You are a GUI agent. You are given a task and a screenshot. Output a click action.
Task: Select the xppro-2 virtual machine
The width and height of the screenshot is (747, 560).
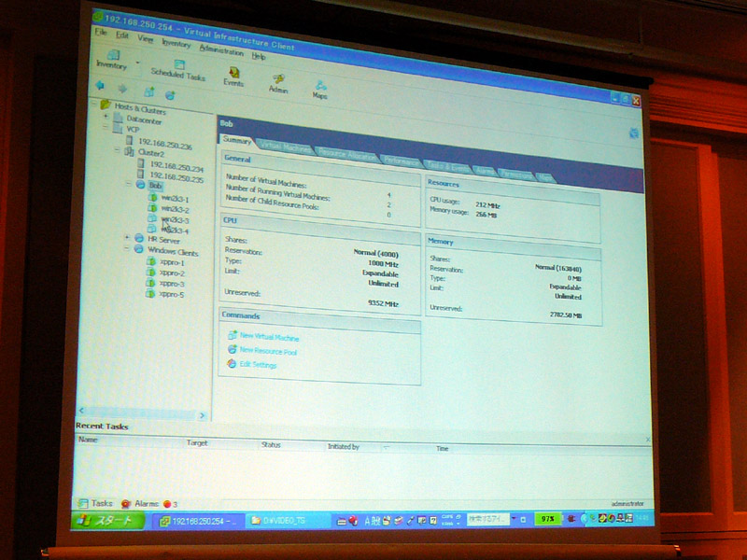tap(172, 273)
